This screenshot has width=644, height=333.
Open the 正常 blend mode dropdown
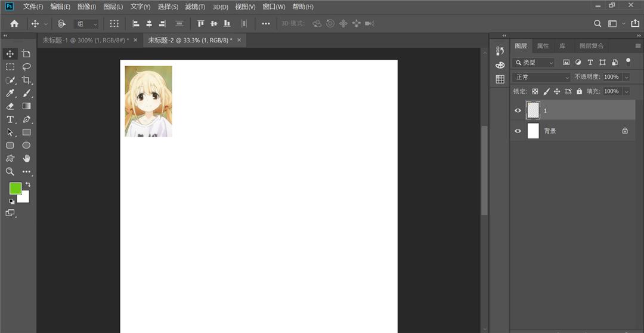542,77
